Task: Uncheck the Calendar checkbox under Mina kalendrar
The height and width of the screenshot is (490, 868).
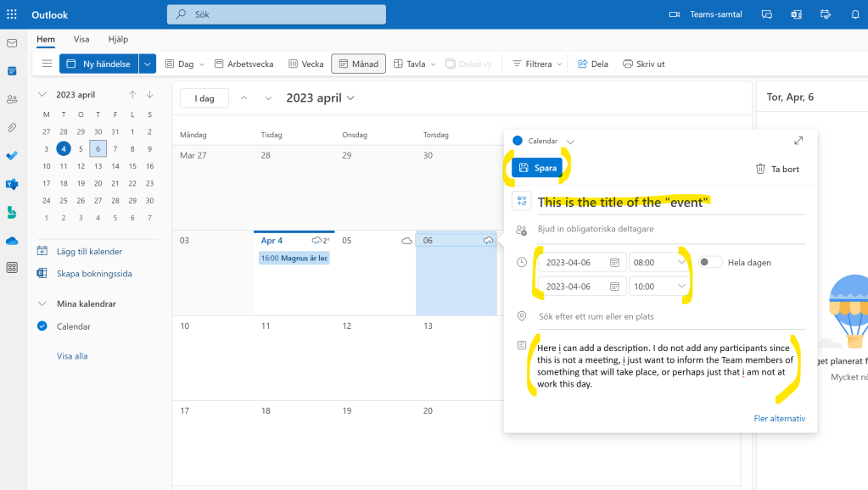Action: click(42, 326)
